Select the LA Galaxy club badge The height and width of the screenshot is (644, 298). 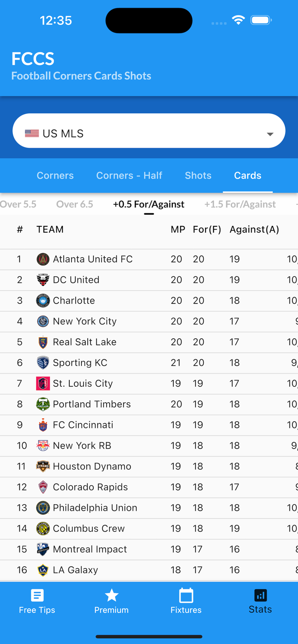tap(43, 570)
